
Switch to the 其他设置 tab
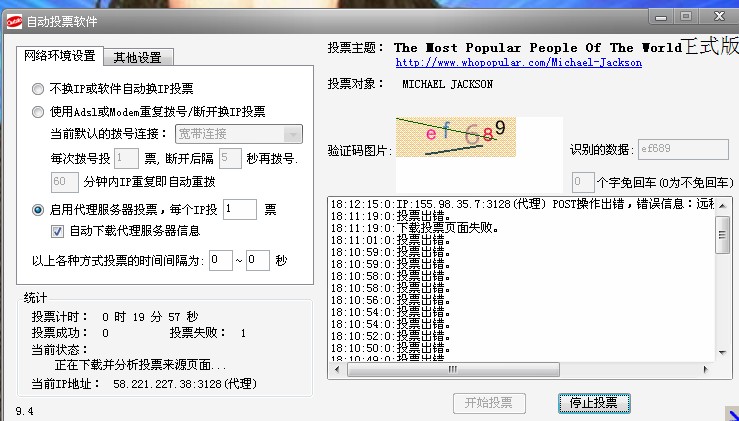click(138, 58)
